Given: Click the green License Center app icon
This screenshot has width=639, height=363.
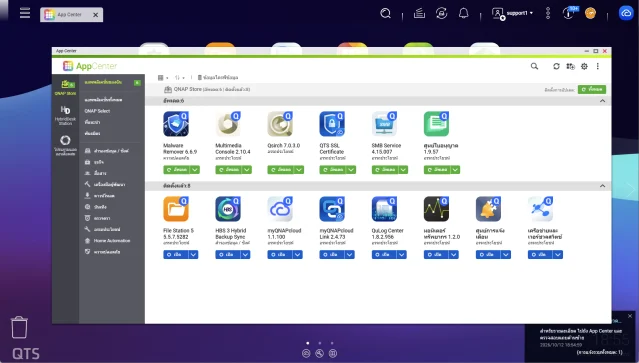Looking at the screenshot, I should 436,124.
